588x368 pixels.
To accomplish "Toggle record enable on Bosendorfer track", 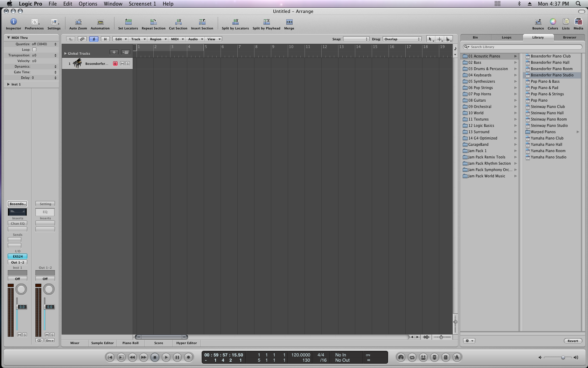I will click(x=115, y=63).
